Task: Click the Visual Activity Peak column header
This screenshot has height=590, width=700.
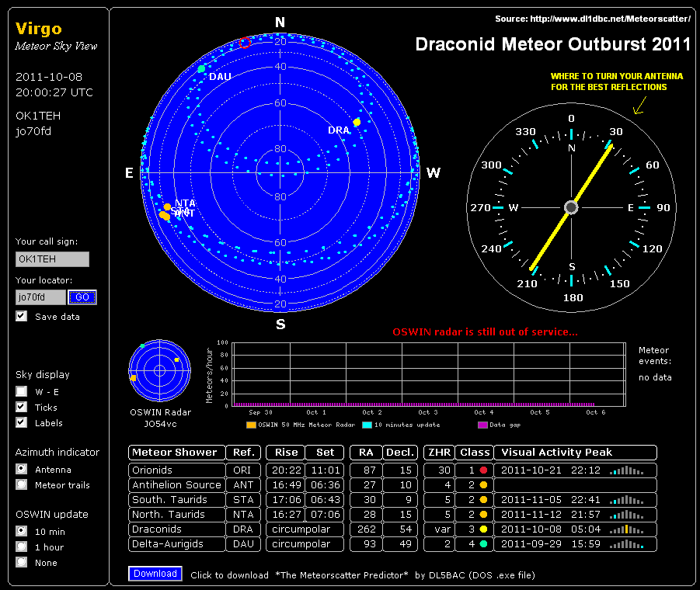Action: [x=576, y=452]
